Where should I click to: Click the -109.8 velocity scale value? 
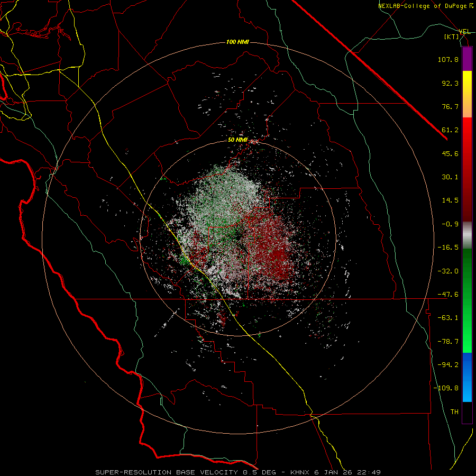[x=446, y=388]
